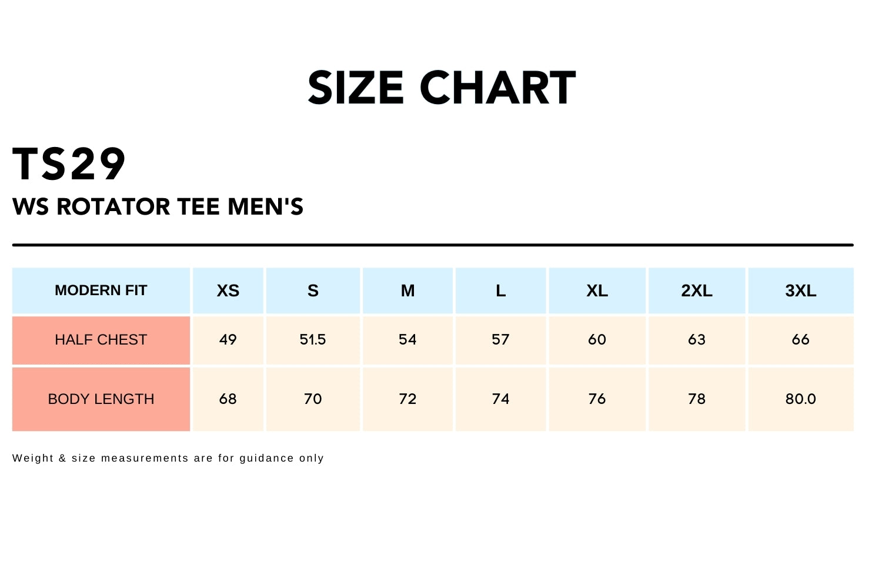This screenshot has width=882, height=588.
Task: Click the TS29 product code
Action: pyautogui.click(x=69, y=164)
